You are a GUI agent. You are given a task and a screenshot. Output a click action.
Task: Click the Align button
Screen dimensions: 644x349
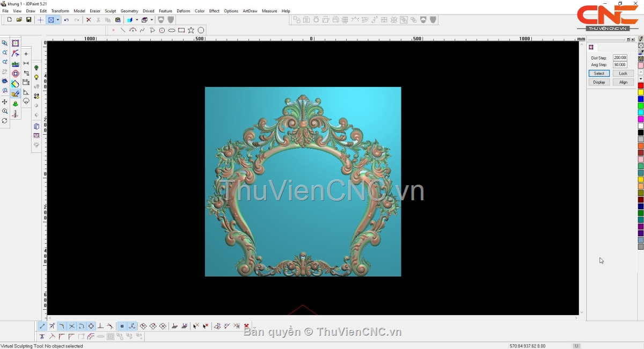(623, 82)
